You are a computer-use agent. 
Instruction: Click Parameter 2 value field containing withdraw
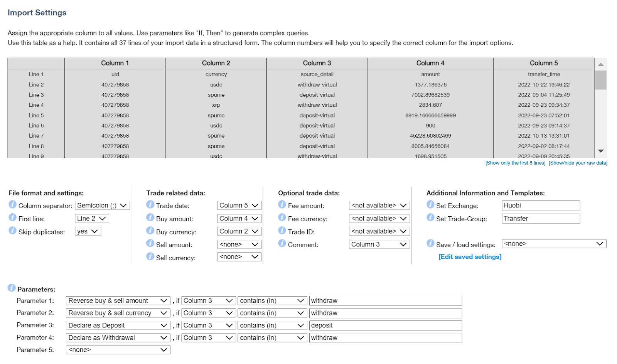386,313
